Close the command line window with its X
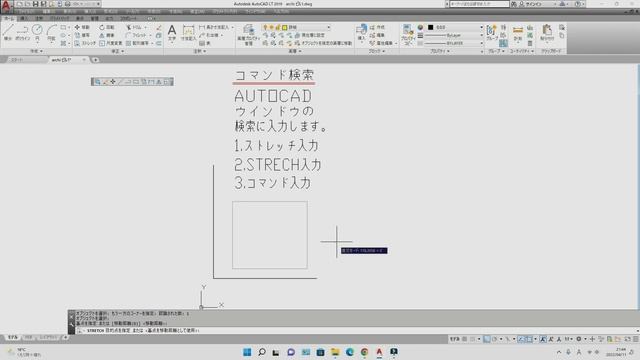 [x=71, y=316]
